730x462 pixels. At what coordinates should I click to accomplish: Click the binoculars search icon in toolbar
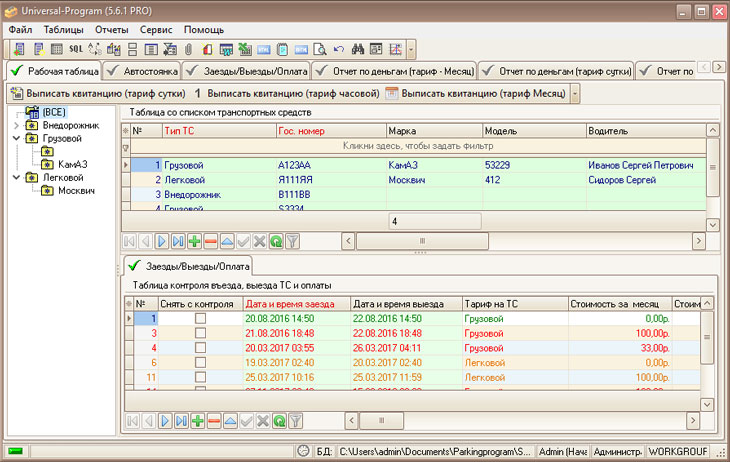(x=358, y=49)
